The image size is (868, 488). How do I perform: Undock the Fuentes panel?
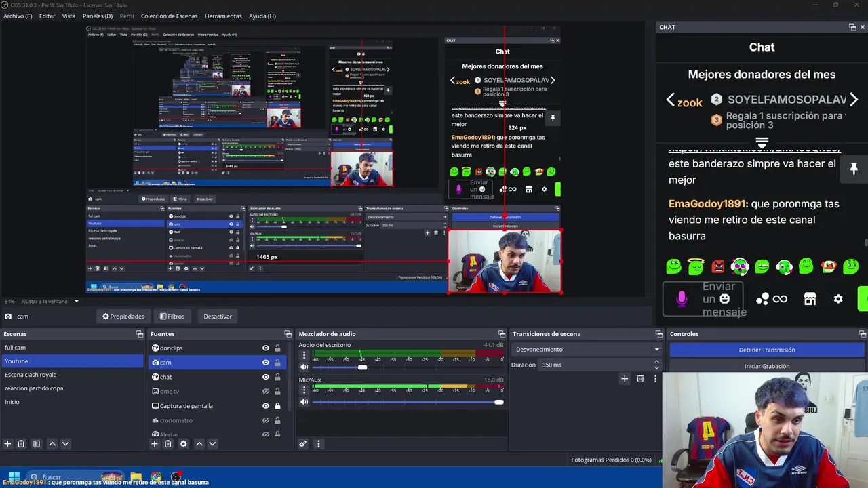point(288,334)
